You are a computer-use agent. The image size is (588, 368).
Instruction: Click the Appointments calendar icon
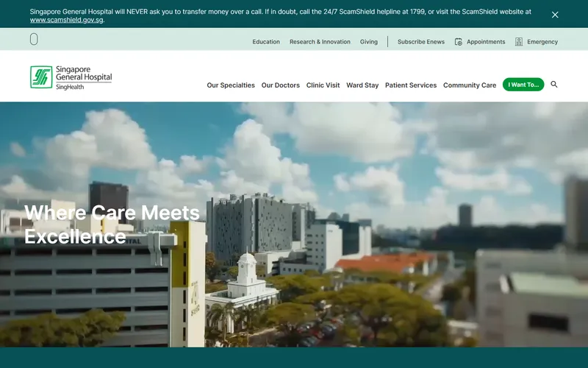[458, 42]
